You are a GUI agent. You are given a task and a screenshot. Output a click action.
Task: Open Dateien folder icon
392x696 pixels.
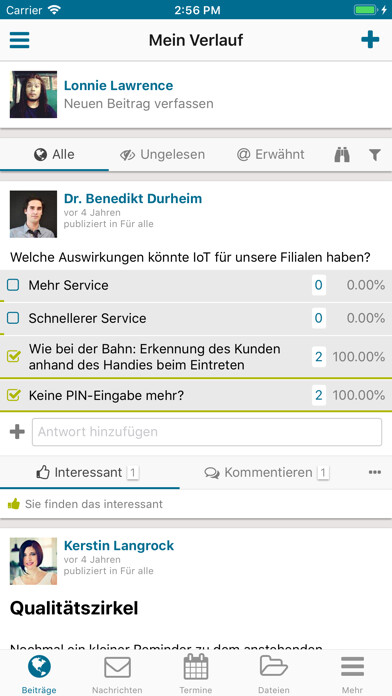(273, 667)
